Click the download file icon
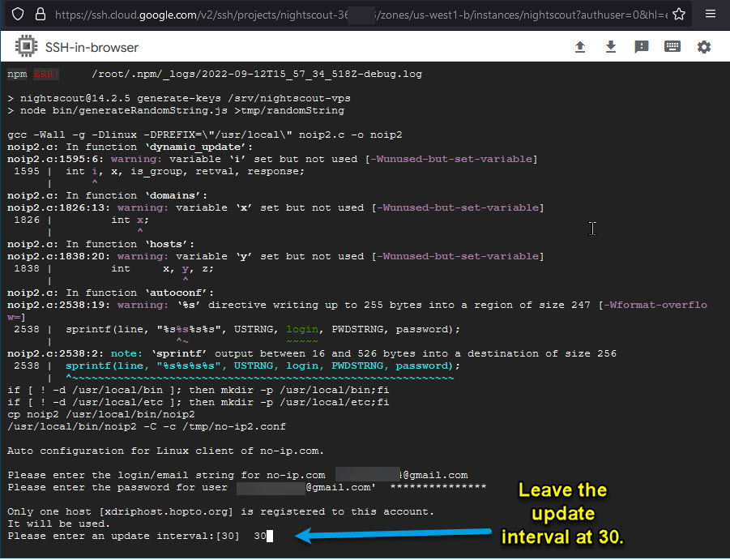 coord(611,47)
